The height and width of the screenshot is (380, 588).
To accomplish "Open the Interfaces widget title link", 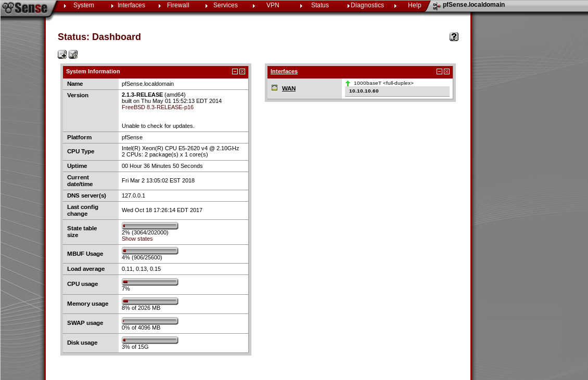I will point(284,72).
